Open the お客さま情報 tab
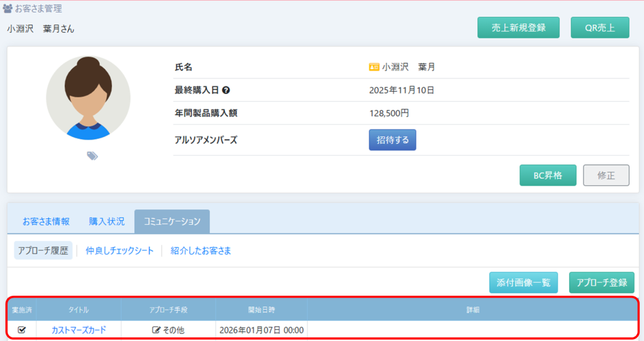This screenshot has height=341, width=644. pyautogui.click(x=46, y=221)
